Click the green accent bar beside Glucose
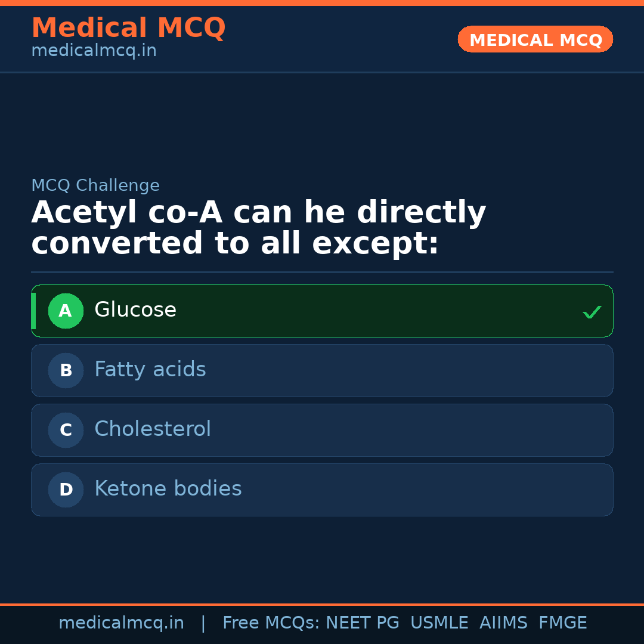 point(34,311)
